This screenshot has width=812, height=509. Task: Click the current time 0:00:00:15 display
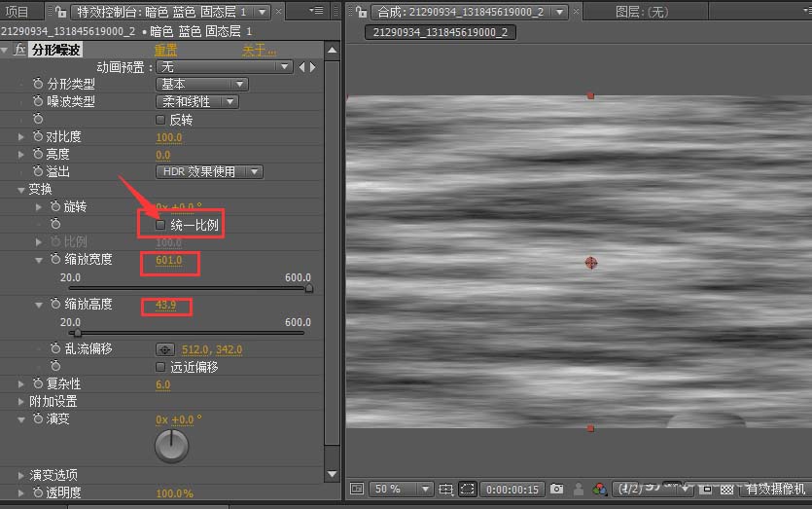pyautogui.click(x=512, y=490)
